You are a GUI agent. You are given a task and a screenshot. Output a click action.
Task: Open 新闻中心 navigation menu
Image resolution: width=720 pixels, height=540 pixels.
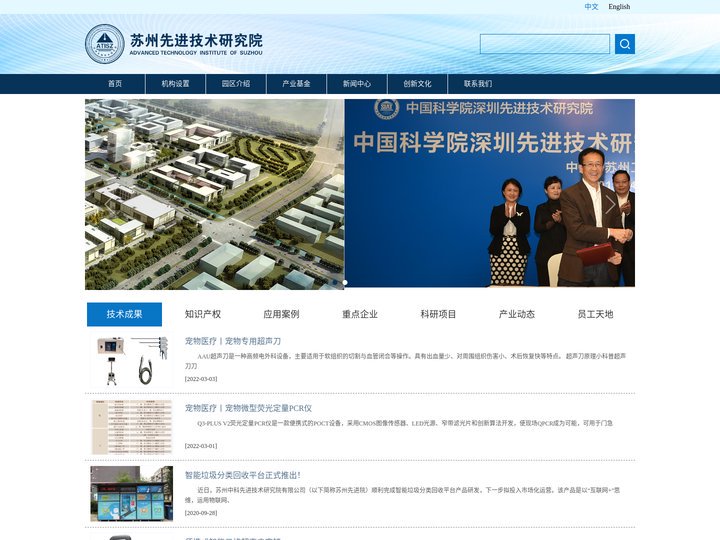[357, 84]
